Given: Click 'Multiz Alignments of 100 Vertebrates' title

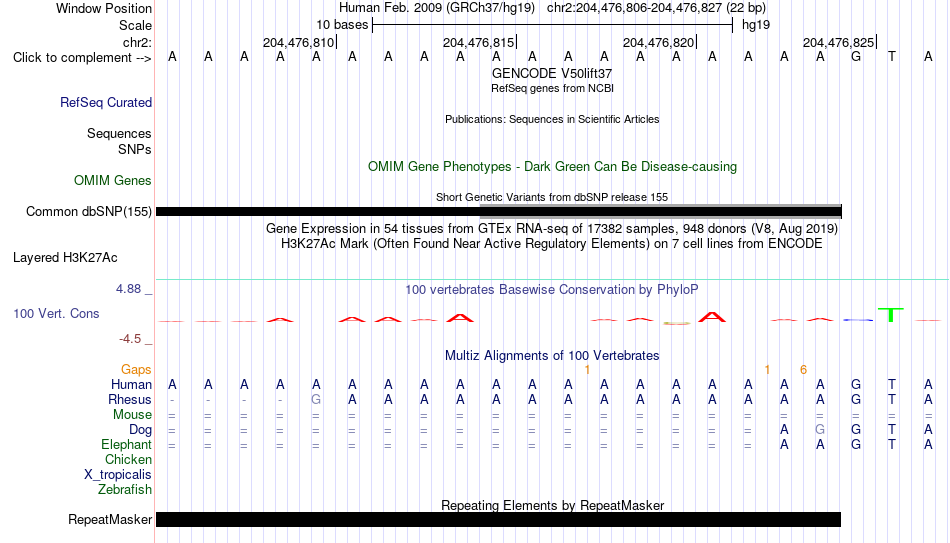Looking at the screenshot, I should pos(552,356).
